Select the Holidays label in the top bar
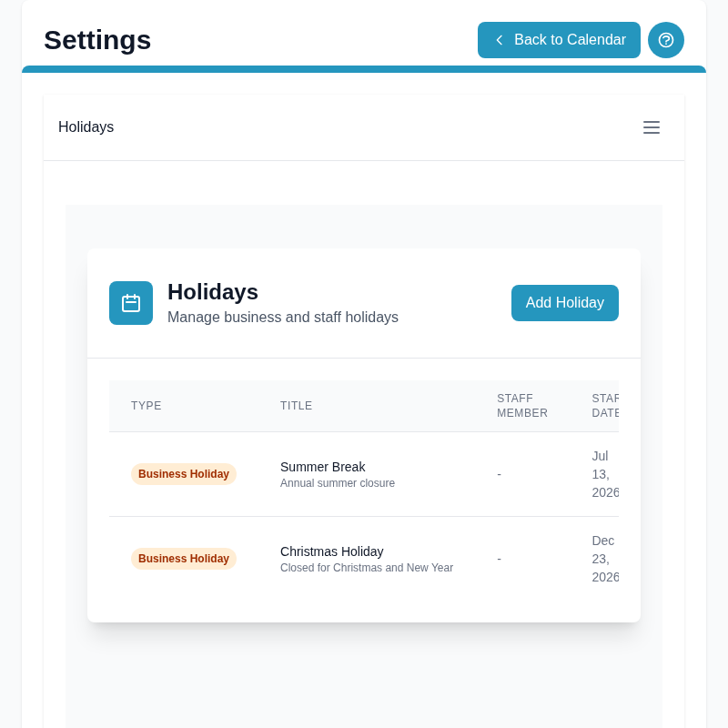This screenshot has width=728, height=728. [x=86, y=127]
